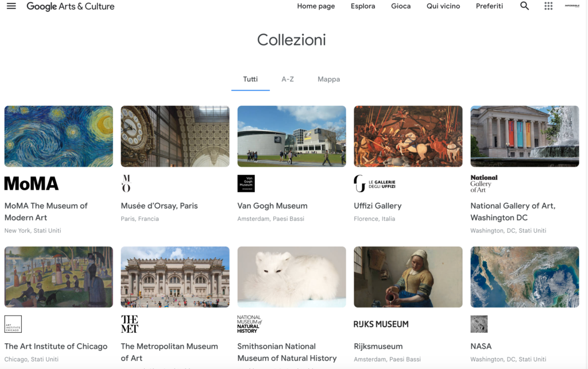Image resolution: width=588 pixels, height=369 pixels.
Task: Open the Gioca menu item
Action: coord(401,6)
